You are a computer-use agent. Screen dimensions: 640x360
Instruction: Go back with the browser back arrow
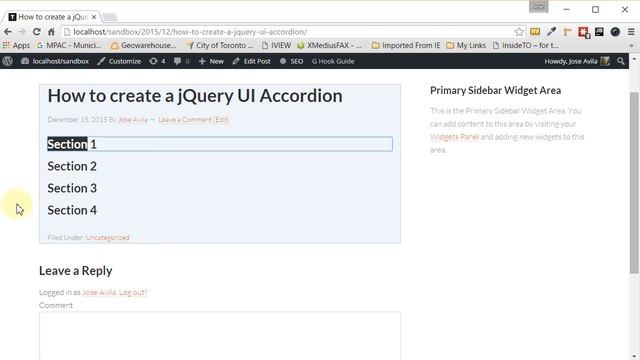pos(7,31)
